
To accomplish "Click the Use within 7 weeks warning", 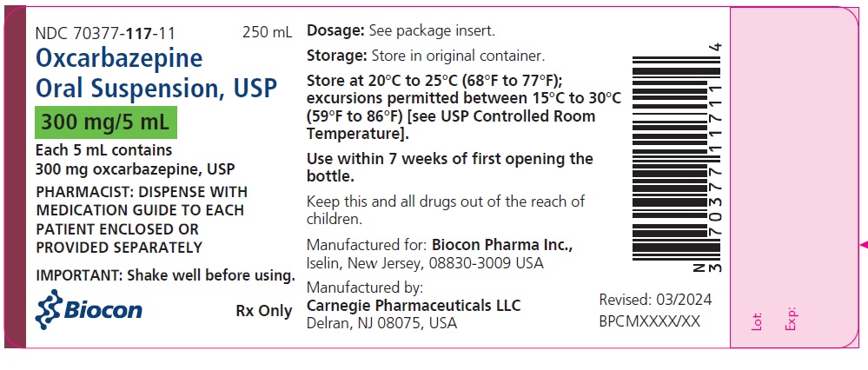I will (x=450, y=168).
